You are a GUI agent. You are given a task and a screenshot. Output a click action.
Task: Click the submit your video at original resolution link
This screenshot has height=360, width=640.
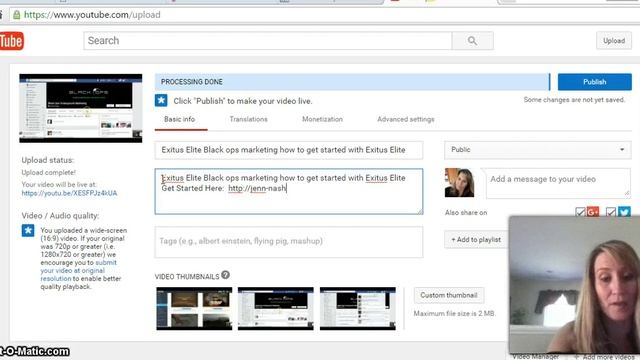(x=78, y=271)
